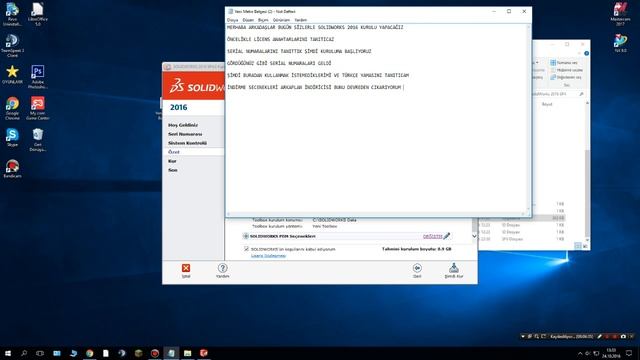The image size is (640, 360).
Task: Click the İptal cancel icon in SolidWorks installer
Action: (186, 268)
